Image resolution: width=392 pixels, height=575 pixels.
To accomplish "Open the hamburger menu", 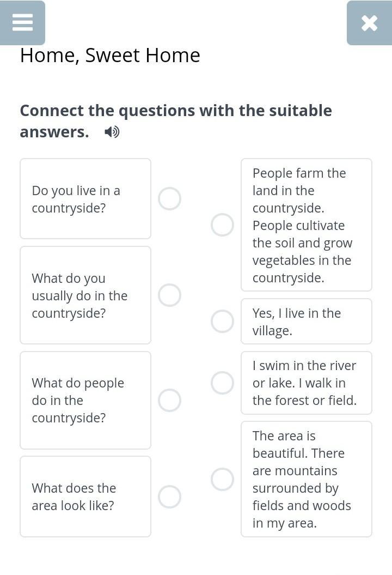I will click(x=22, y=22).
